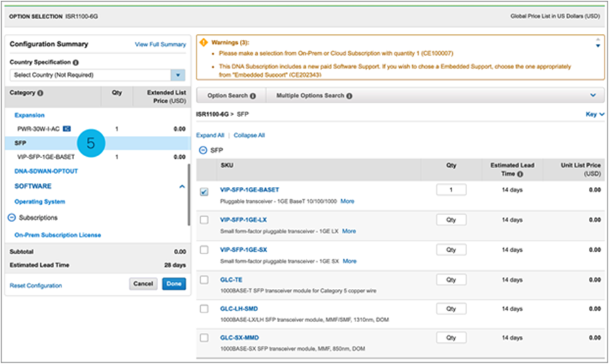
Task: Collapse the SOFTWARE section chevron
Action: tap(182, 186)
